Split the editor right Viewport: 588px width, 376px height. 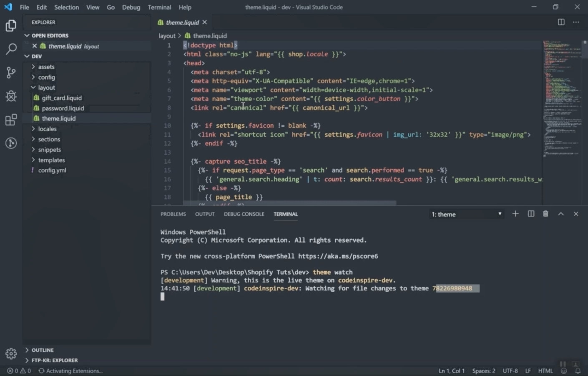pos(561,22)
